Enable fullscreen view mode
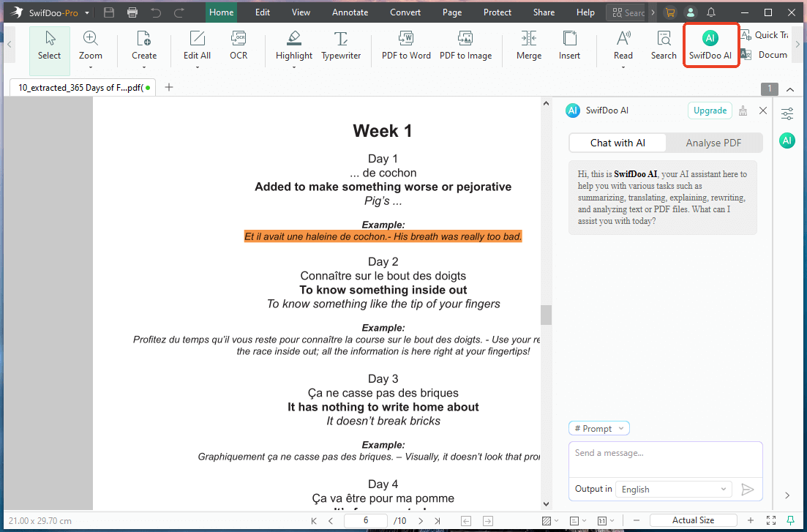Screen dimensions: 807x532 (x=770, y=520)
